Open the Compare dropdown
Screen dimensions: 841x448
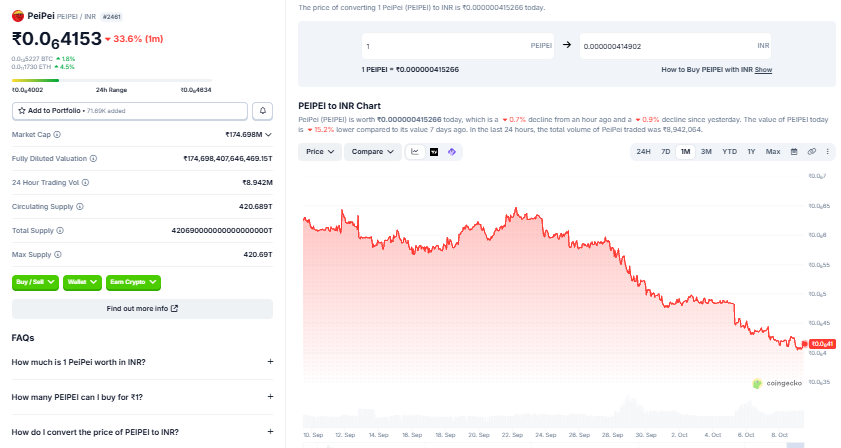tap(372, 152)
